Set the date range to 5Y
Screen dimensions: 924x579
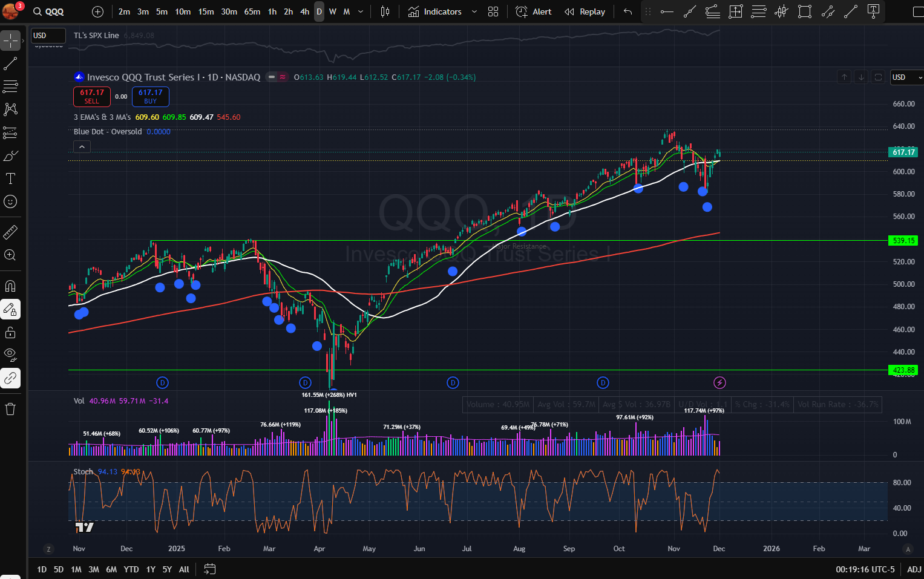tap(167, 569)
